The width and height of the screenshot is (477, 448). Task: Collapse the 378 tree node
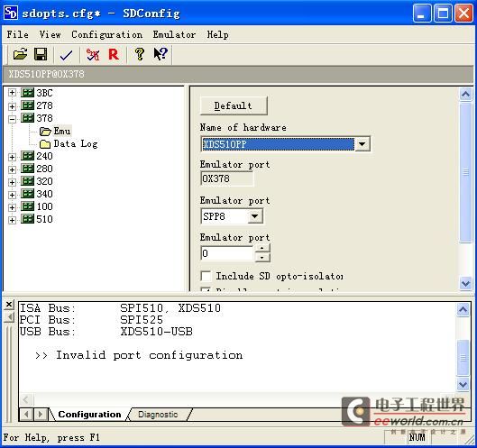click(x=12, y=119)
